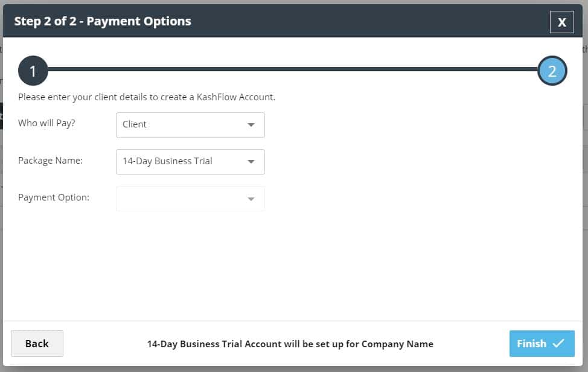This screenshot has width=588, height=372.
Task: Click the trial account summary footer text
Action: pyautogui.click(x=290, y=344)
